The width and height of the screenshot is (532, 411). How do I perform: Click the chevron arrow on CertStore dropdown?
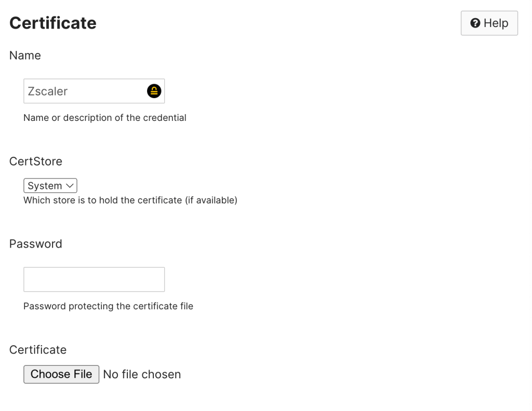point(70,186)
